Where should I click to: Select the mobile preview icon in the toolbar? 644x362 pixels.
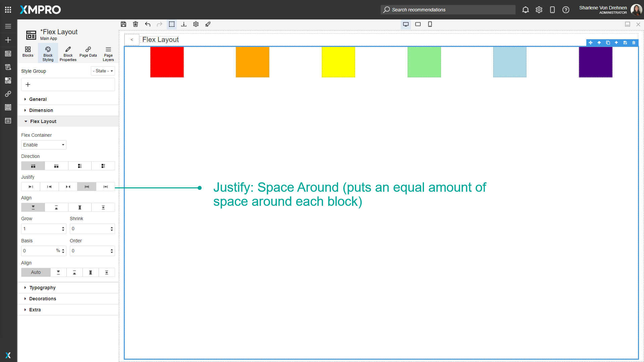pyautogui.click(x=430, y=24)
